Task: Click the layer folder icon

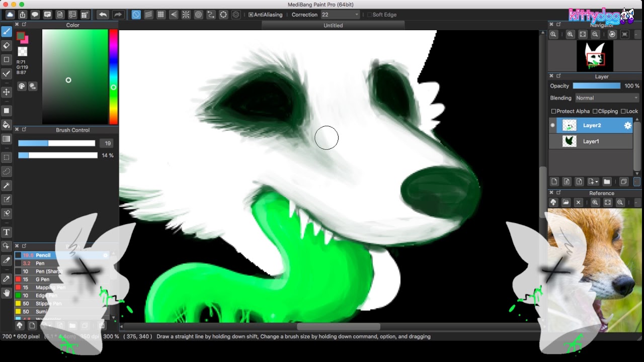Action: tap(607, 182)
